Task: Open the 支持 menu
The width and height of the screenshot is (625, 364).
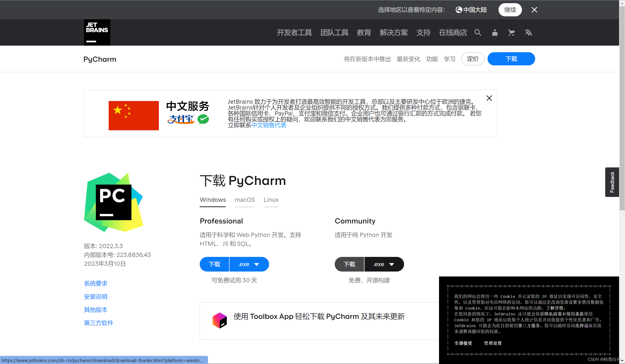Action: pyautogui.click(x=423, y=32)
